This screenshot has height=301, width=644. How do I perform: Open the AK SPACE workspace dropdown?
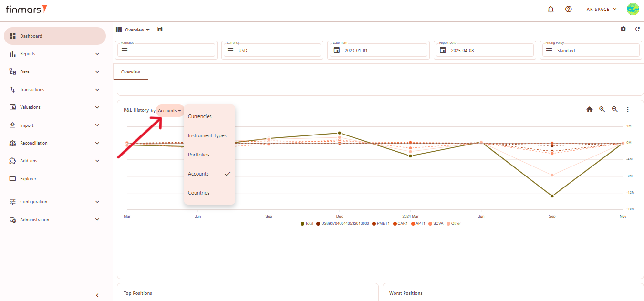coord(601,9)
